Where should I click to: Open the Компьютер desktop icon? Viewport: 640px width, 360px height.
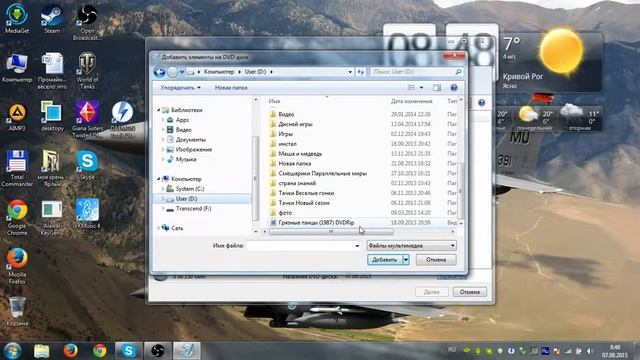[x=17, y=67]
